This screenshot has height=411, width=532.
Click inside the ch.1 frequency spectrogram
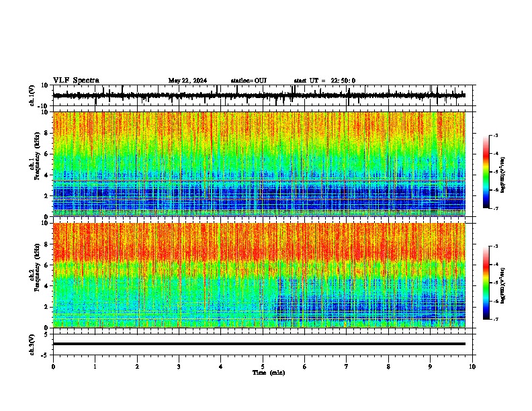[259, 164]
